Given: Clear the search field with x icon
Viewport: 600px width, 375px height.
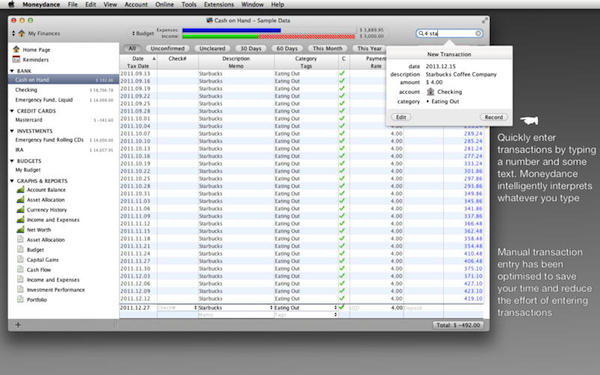Looking at the screenshot, I should 478,33.
